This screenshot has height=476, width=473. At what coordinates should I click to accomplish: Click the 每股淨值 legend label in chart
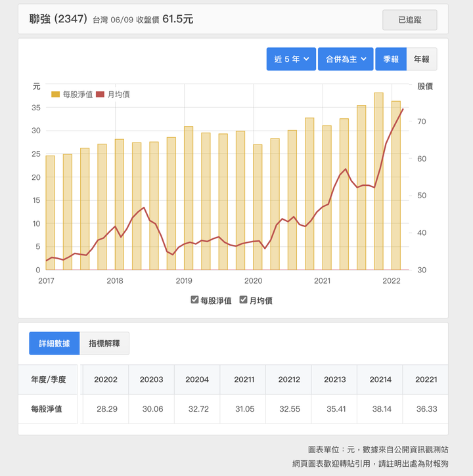click(x=78, y=95)
